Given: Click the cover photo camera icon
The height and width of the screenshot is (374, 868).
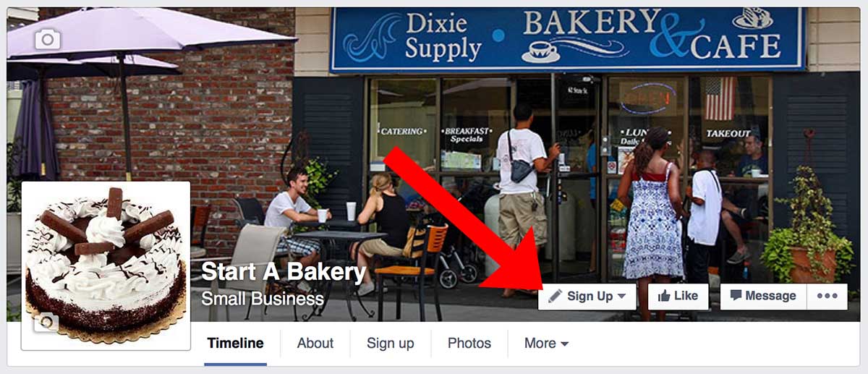Looking at the screenshot, I should 48,39.
